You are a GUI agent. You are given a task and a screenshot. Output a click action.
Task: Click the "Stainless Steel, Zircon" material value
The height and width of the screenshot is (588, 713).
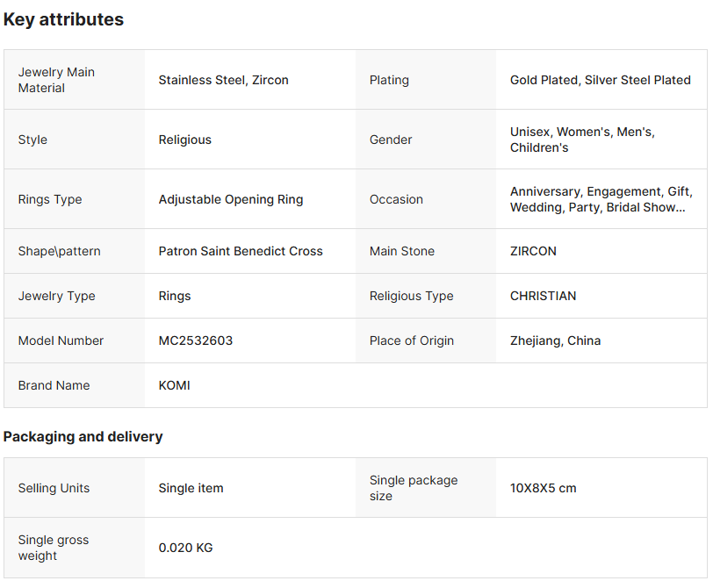tap(223, 80)
